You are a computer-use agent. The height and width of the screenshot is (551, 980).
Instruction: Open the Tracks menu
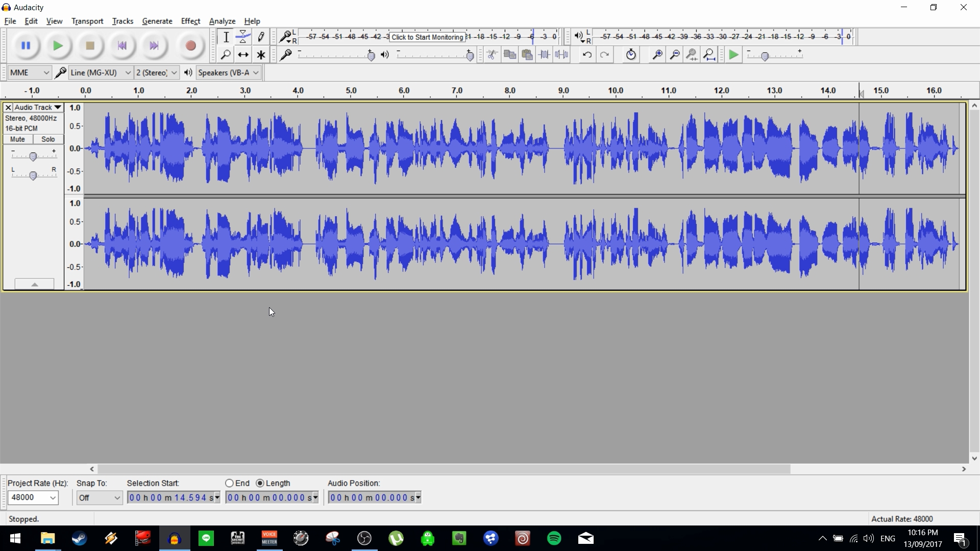(122, 21)
